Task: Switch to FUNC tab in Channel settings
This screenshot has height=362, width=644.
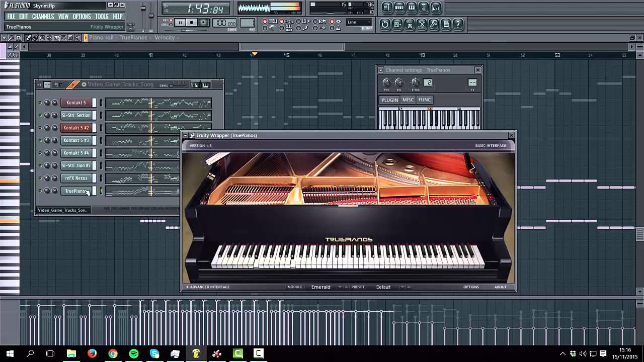Action: tap(425, 100)
